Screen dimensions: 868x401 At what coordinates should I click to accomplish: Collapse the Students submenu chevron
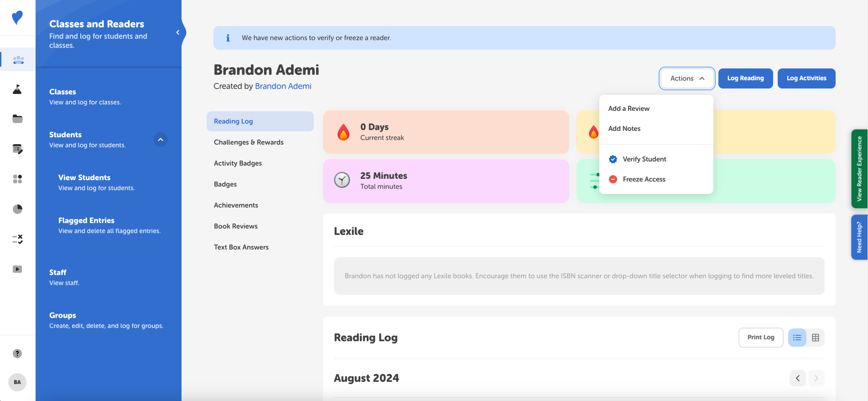161,140
